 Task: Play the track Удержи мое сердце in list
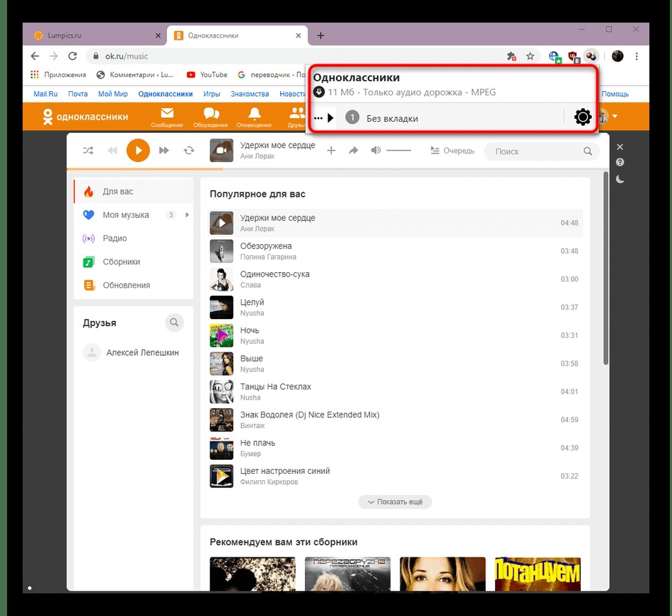coord(395,223)
